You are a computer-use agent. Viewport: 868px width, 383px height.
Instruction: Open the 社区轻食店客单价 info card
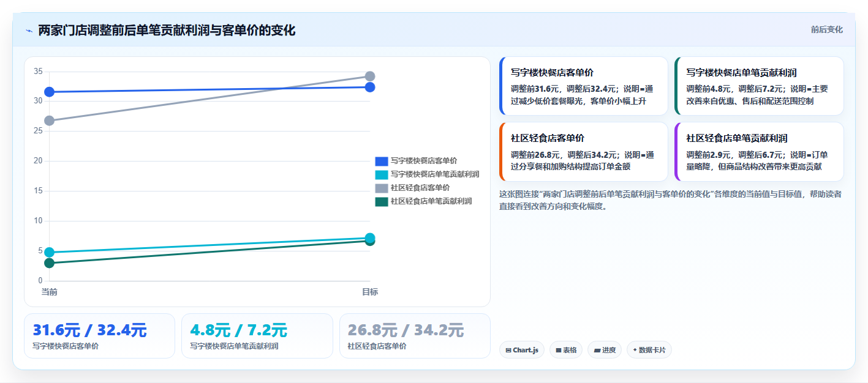(584, 152)
